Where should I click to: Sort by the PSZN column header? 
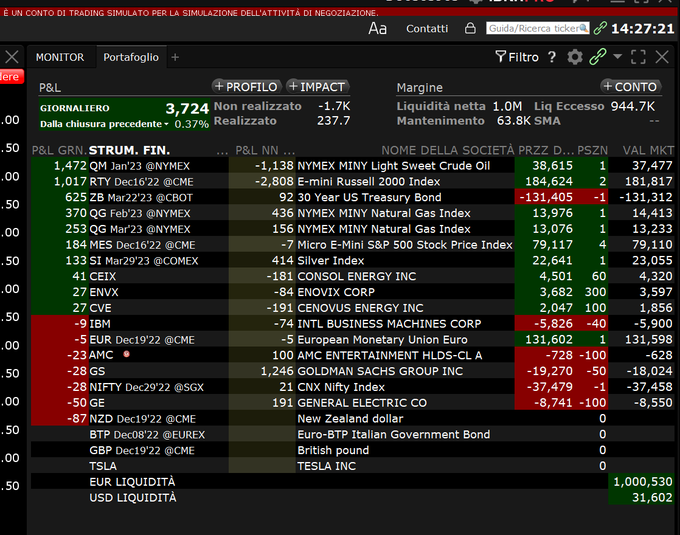[x=592, y=150]
